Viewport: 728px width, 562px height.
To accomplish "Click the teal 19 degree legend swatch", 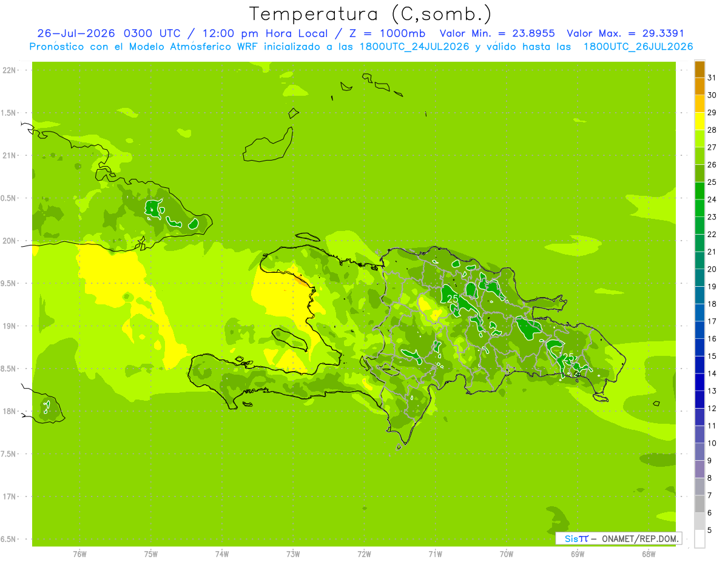I will 699,278.
